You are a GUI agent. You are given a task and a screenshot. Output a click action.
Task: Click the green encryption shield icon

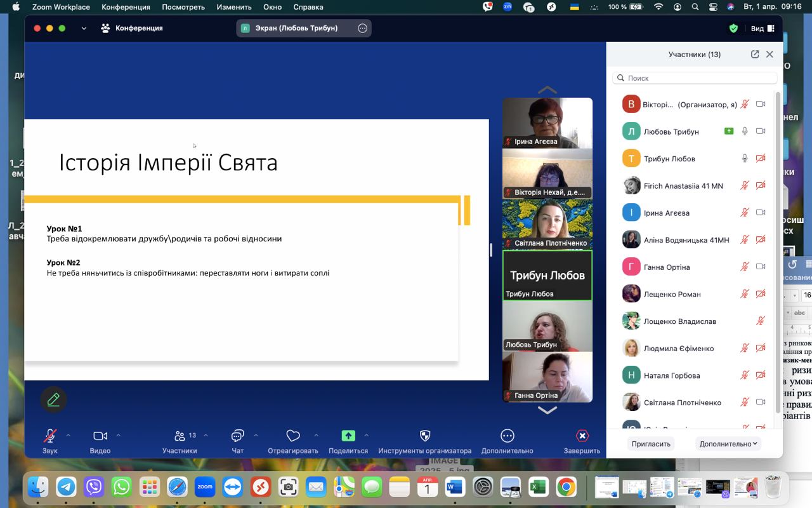(733, 29)
